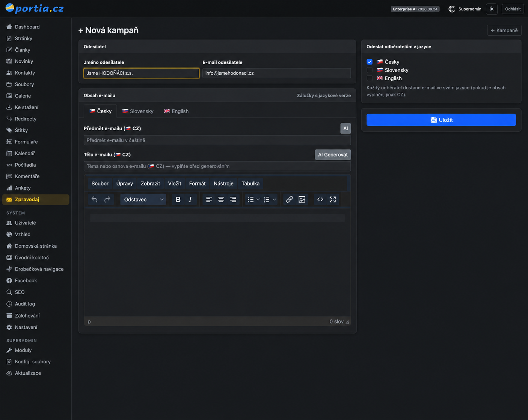This screenshot has height=420, width=528.
Task: Click the e-mail topic outline field
Action: tap(217, 166)
